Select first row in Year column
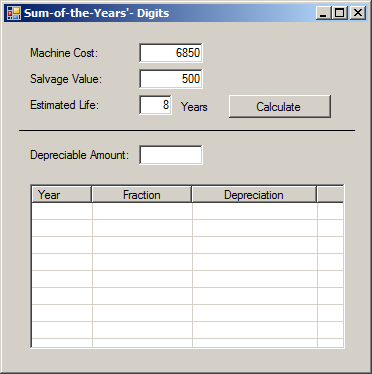The height and width of the screenshot is (374, 372). (62, 211)
